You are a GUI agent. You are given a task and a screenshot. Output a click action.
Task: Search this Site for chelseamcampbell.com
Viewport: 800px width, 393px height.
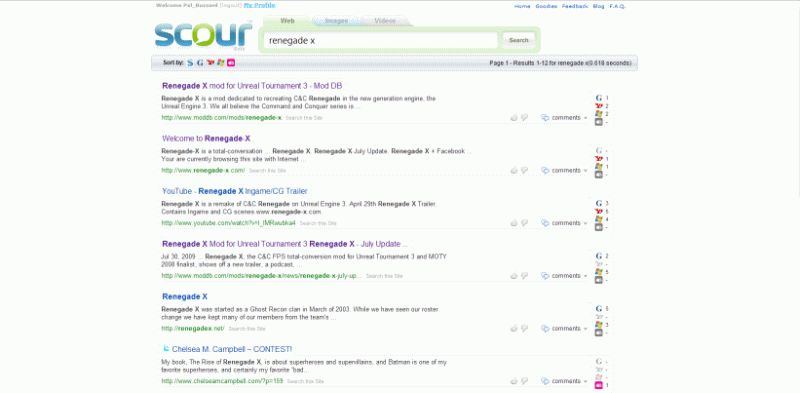click(x=305, y=381)
